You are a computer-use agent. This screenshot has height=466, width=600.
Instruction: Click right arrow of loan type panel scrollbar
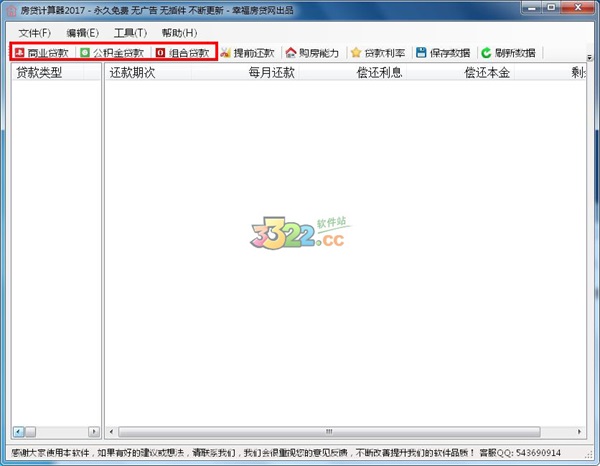pyautogui.click(x=94, y=432)
